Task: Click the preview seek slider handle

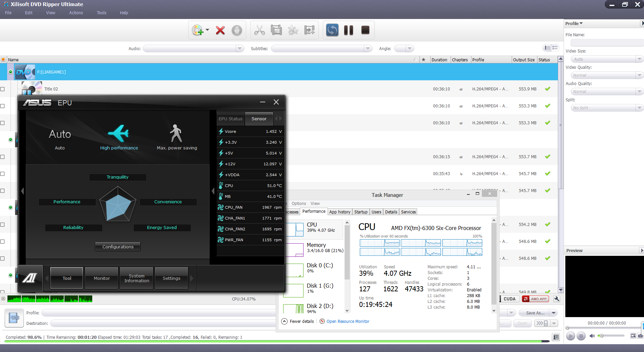Action: tap(567, 328)
